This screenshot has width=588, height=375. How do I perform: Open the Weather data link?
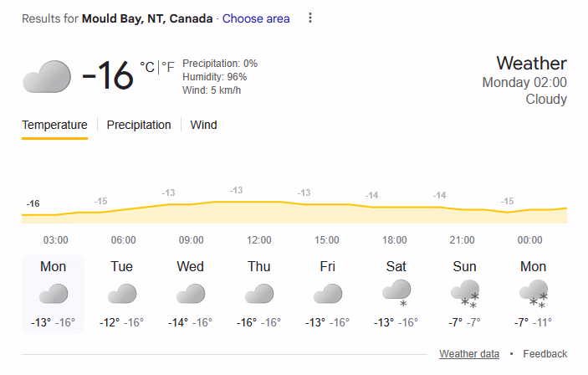469,354
